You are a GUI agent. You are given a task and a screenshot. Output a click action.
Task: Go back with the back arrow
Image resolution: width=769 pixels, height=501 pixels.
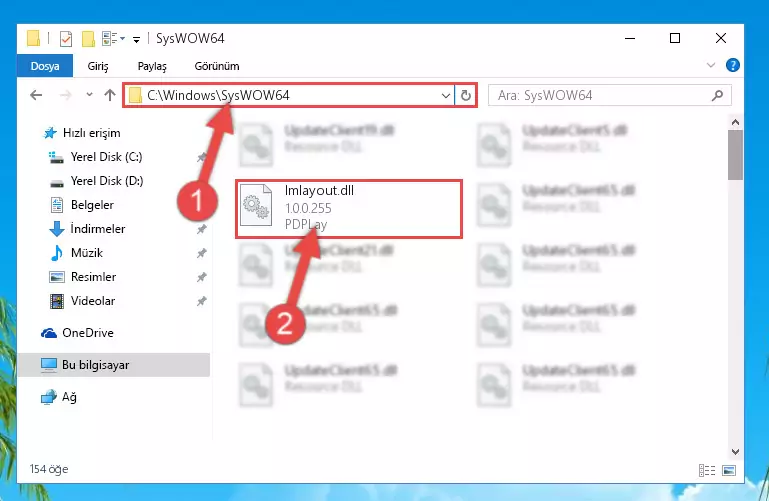pyautogui.click(x=36, y=95)
